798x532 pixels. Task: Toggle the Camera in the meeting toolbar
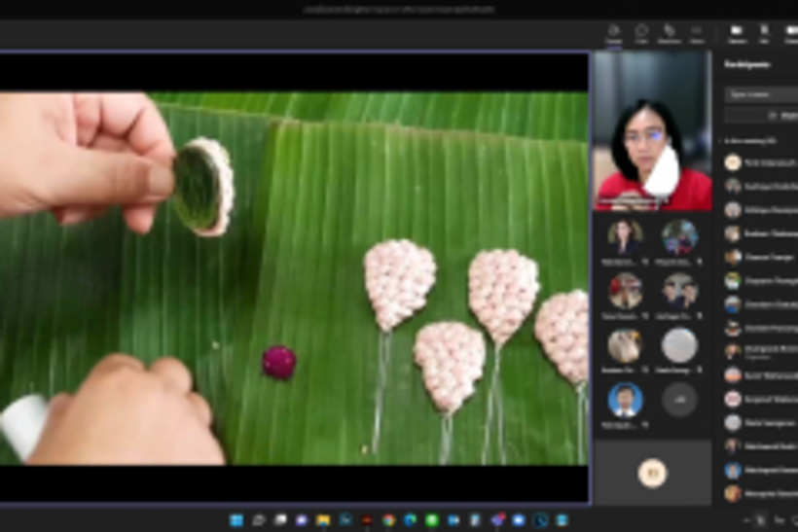737,34
